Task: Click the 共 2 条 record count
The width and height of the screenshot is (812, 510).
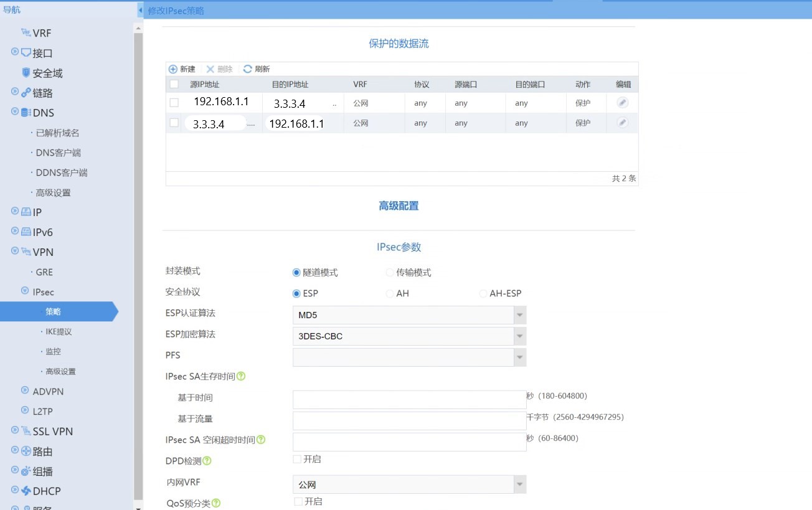Action: (624, 179)
